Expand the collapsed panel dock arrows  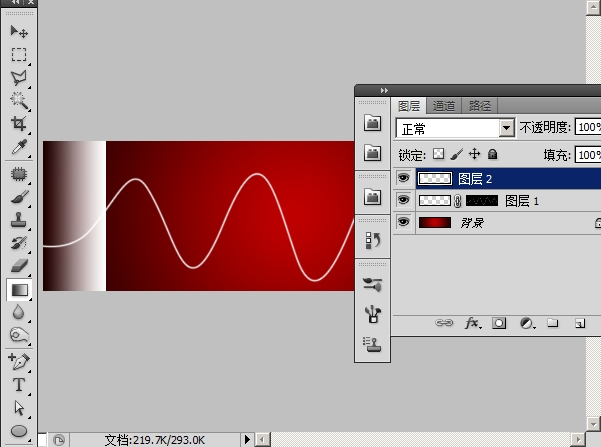[x=384, y=90]
